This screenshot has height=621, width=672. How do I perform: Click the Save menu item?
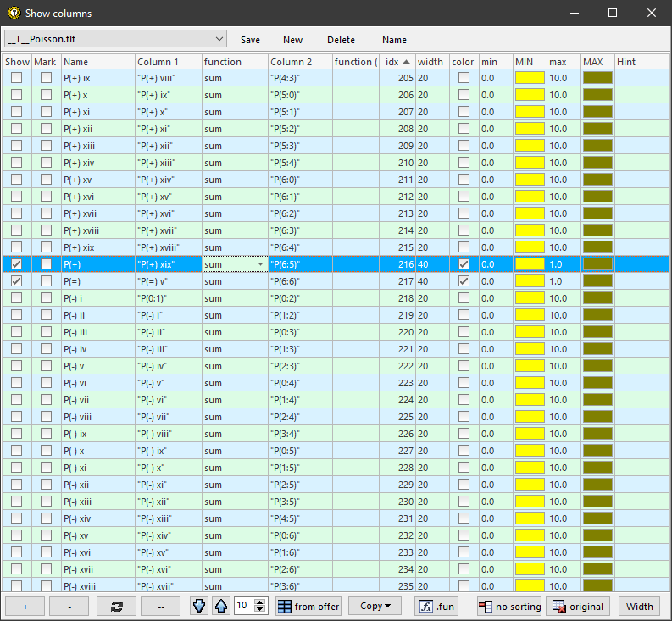pyautogui.click(x=250, y=40)
